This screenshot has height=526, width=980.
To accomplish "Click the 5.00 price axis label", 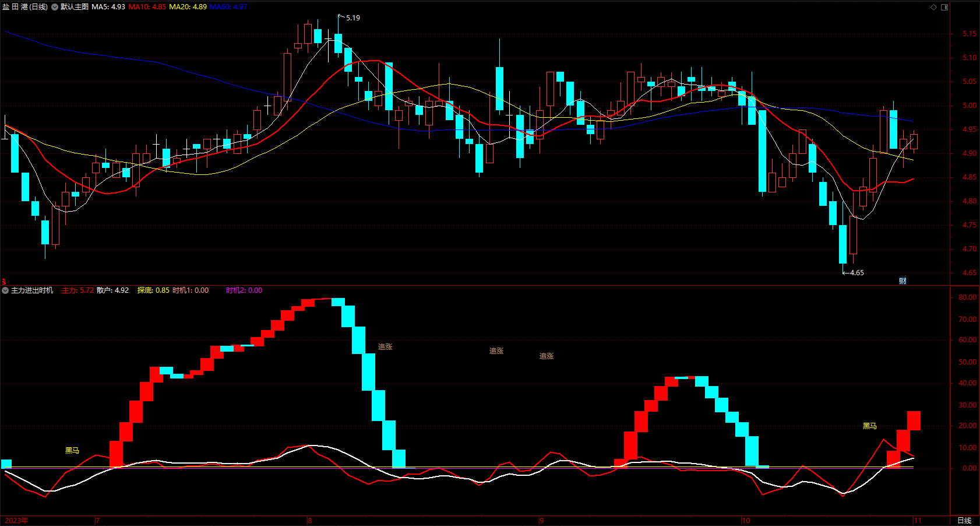I will pos(970,106).
